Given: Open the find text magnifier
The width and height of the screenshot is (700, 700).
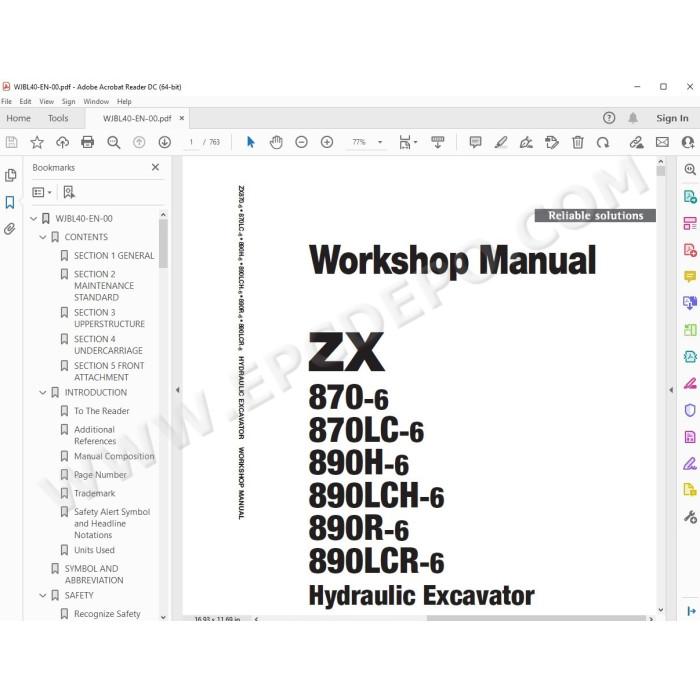Looking at the screenshot, I should pos(114,142).
